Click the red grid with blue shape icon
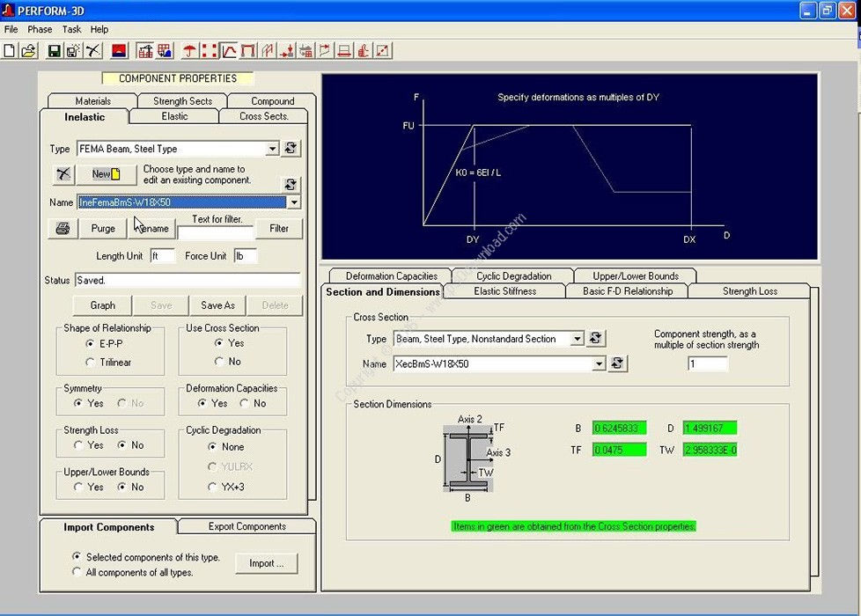The height and width of the screenshot is (616, 861). [165, 51]
